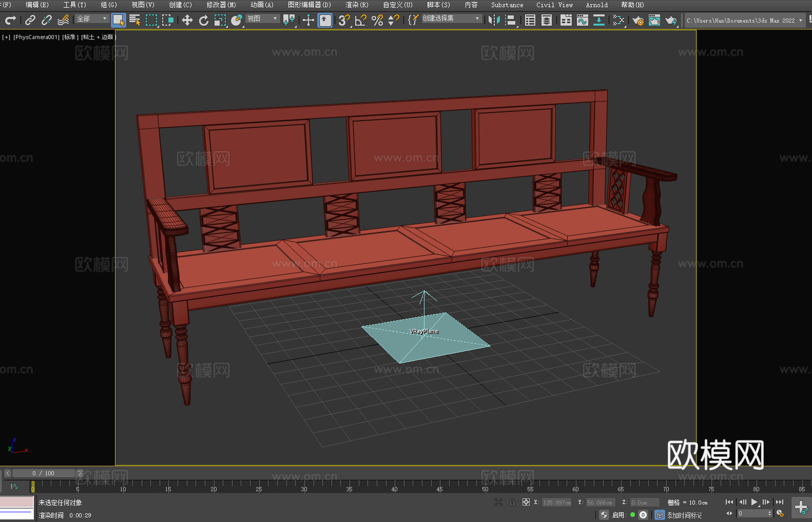Click the Use Pivot Point Center icon
This screenshot has height=522, width=812.
pos(289,20)
